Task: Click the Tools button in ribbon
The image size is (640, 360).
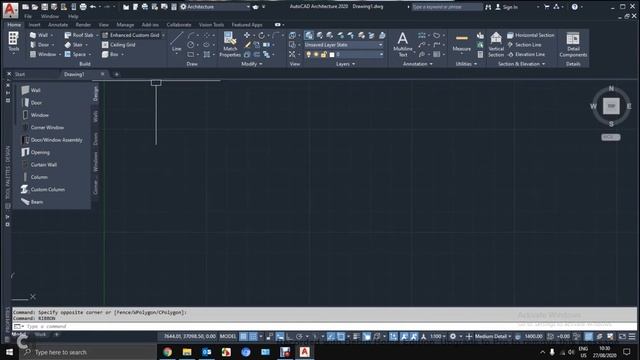Action: (13, 42)
